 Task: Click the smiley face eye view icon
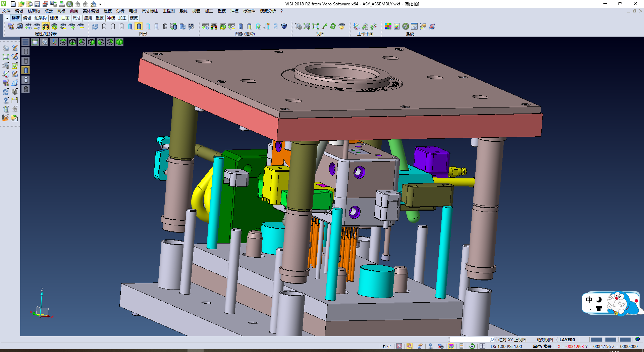pos(342,27)
